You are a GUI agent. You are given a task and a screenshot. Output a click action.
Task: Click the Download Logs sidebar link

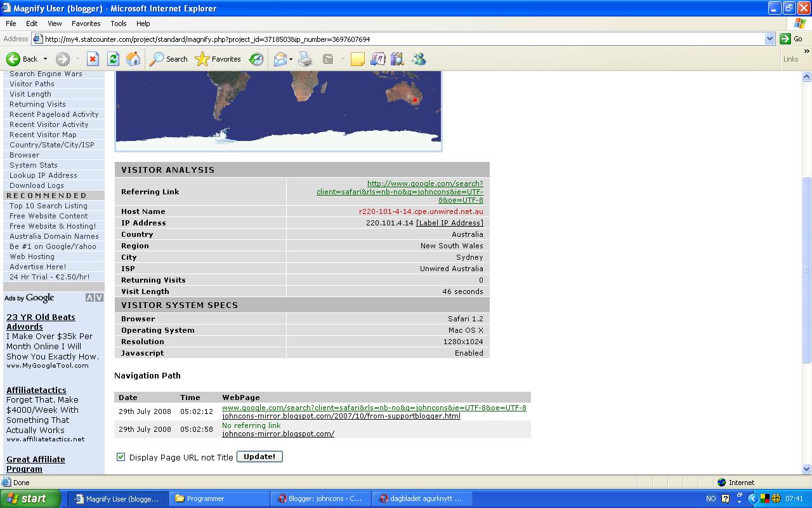click(37, 185)
